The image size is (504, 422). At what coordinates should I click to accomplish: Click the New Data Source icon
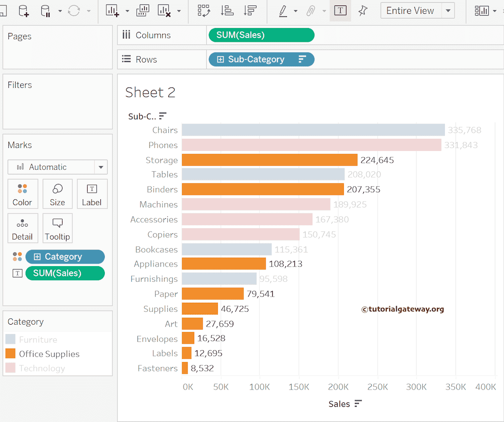pos(24,11)
